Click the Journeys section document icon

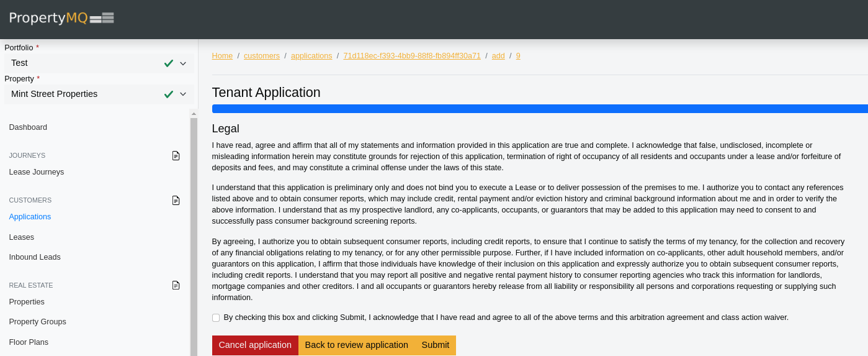(x=176, y=155)
